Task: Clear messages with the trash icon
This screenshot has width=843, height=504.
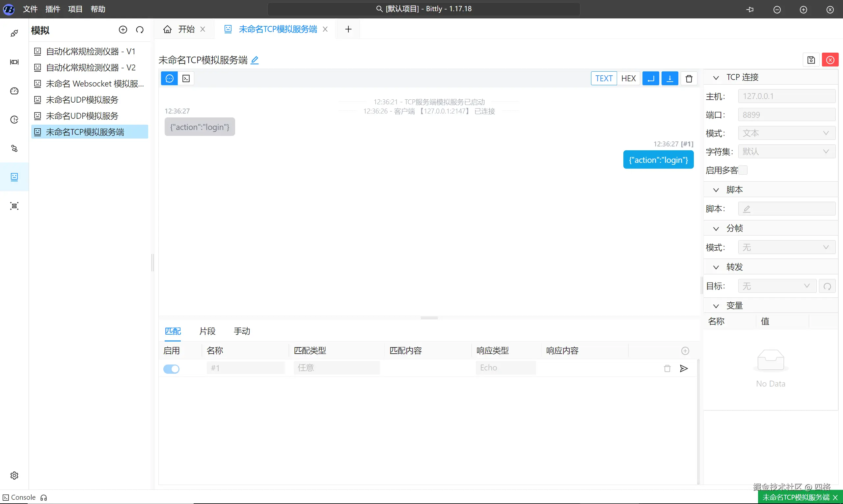Action: pyautogui.click(x=689, y=79)
